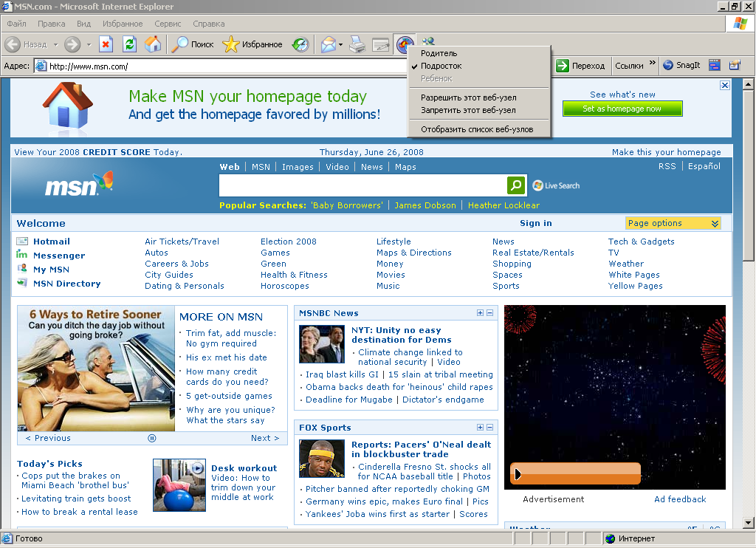Image resolution: width=756 pixels, height=548 pixels.
Task: Click the parental control toolbar icon
Action: 405,44
